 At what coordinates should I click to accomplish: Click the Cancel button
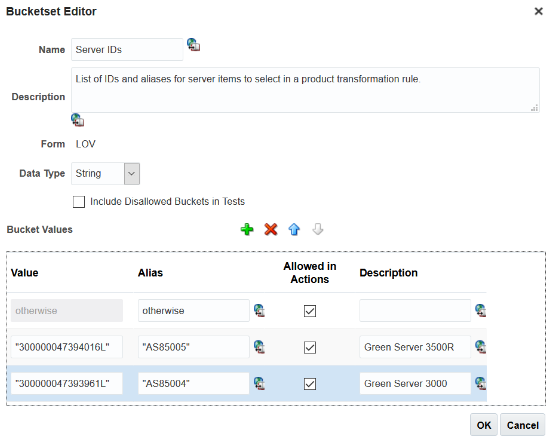point(523,425)
